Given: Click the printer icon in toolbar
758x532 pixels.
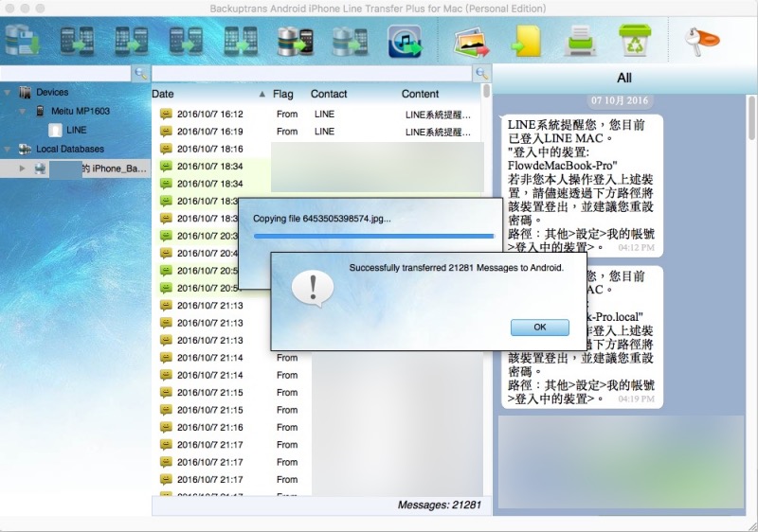Looking at the screenshot, I should (580, 41).
